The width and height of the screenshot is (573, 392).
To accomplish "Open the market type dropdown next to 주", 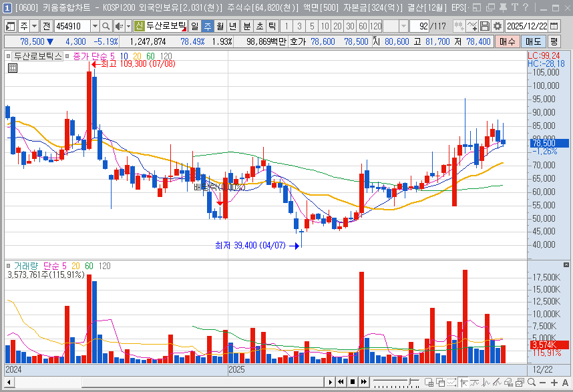I will coord(35,26).
